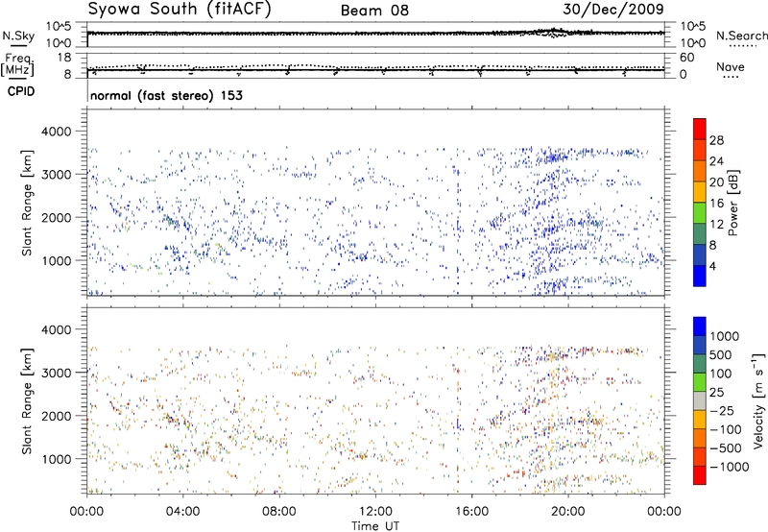Click the 'Freq. [MHz]' label
Screen dimensions: 768x532
click(18, 64)
